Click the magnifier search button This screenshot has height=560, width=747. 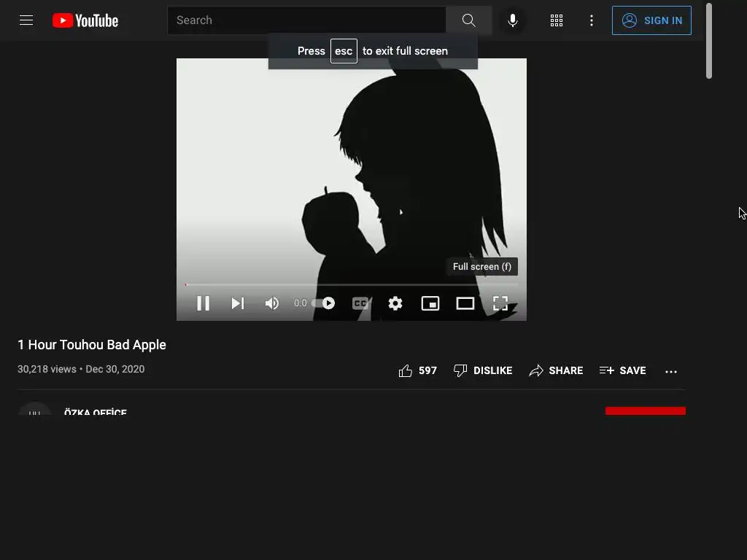point(469,20)
